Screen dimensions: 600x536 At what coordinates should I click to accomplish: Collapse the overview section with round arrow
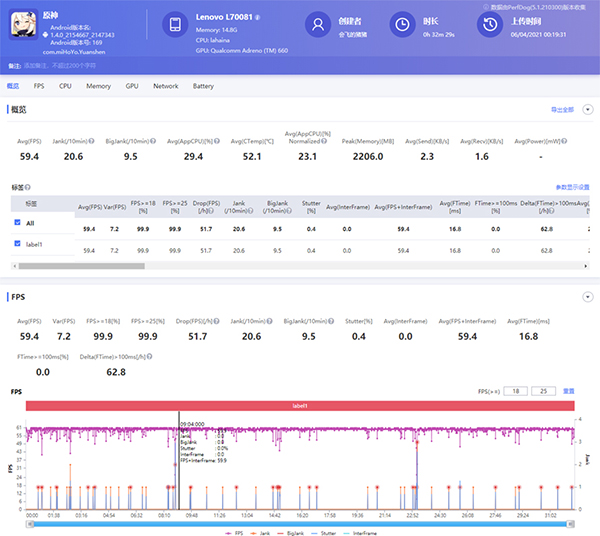[587, 109]
